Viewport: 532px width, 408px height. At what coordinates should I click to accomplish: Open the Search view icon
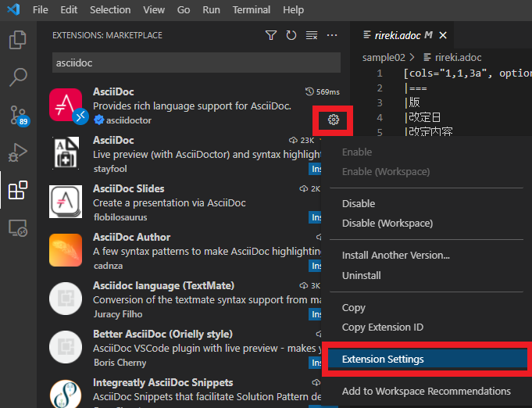point(17,77)
